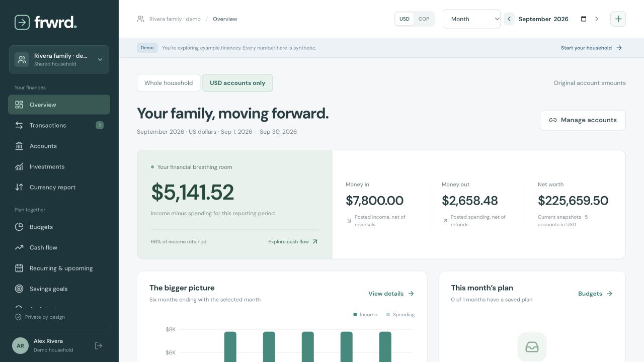Click the 66% of income retained text
Viewport: 644px width, 362px height.
(x=179, y=242)
